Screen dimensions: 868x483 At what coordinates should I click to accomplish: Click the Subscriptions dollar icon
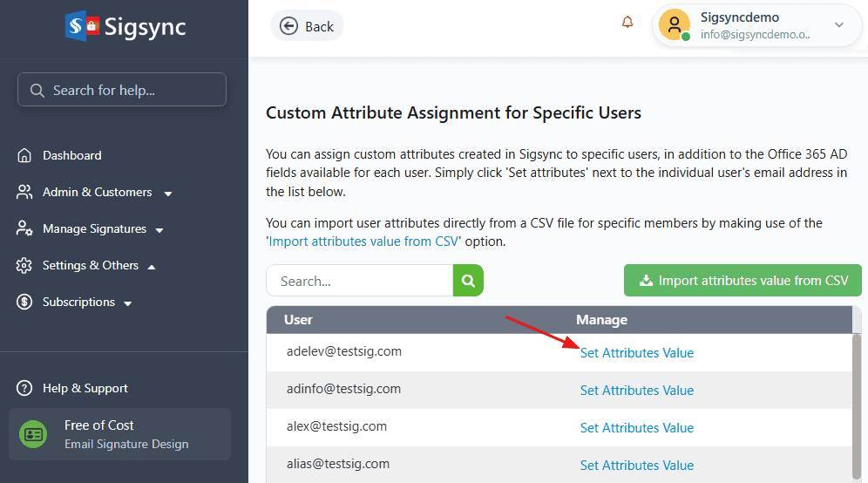pyautogui.click(x=24, y=302)
